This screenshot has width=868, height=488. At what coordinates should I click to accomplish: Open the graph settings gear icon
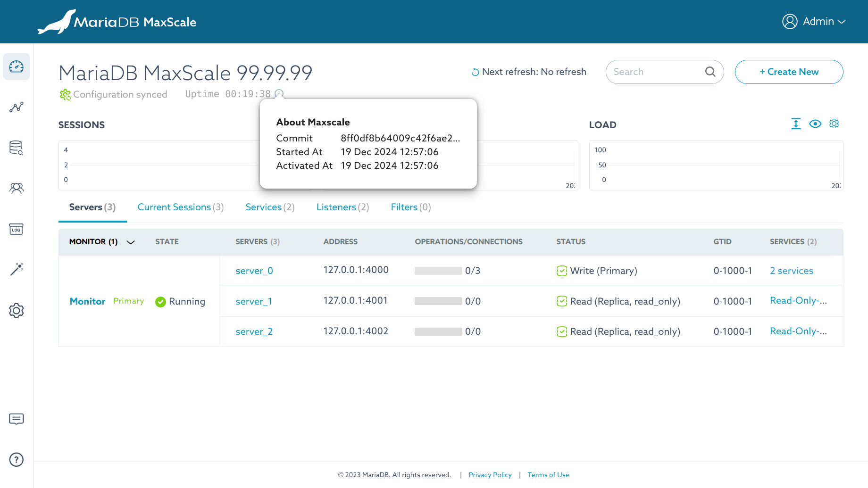834,124
